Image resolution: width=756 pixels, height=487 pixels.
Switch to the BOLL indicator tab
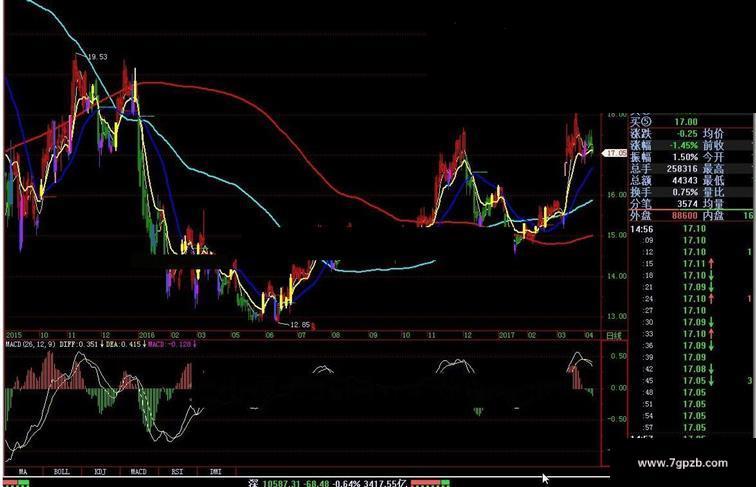pyautogui.click(x=62, y=472)
